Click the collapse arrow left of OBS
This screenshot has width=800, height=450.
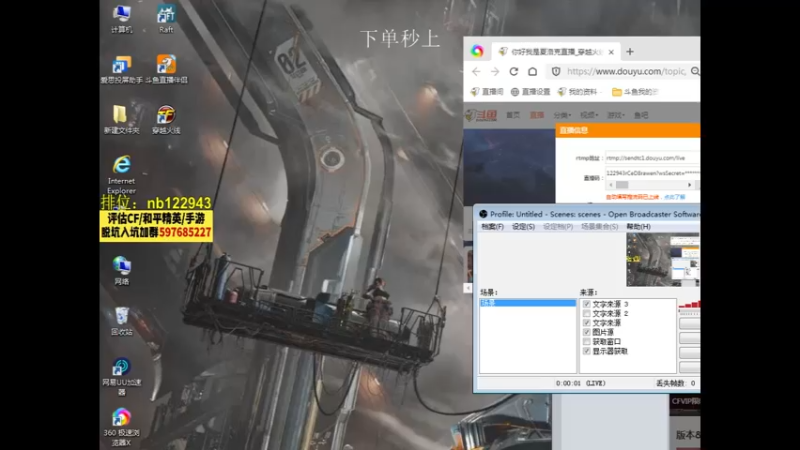pos(467,288)
